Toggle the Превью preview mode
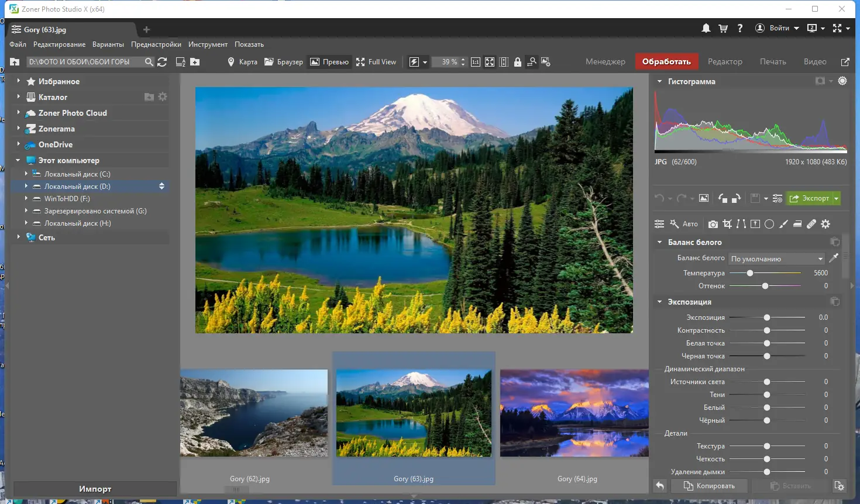Image resolution: width=860 pixels, height=504 pixels. pos(329,62)
